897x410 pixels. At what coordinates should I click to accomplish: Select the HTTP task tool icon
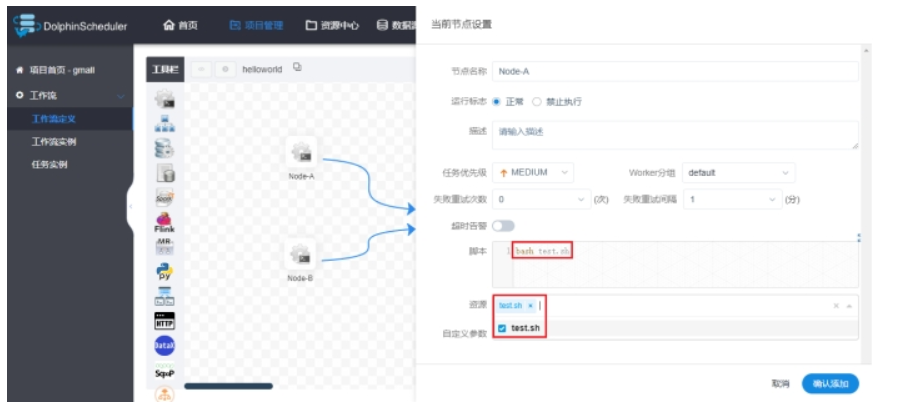(x=165, y=321)
